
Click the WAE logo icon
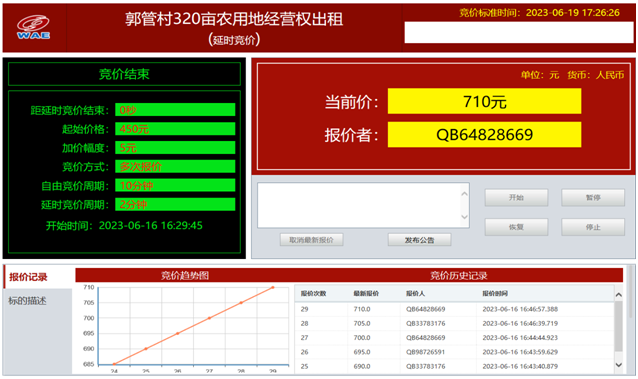(33, 27)
